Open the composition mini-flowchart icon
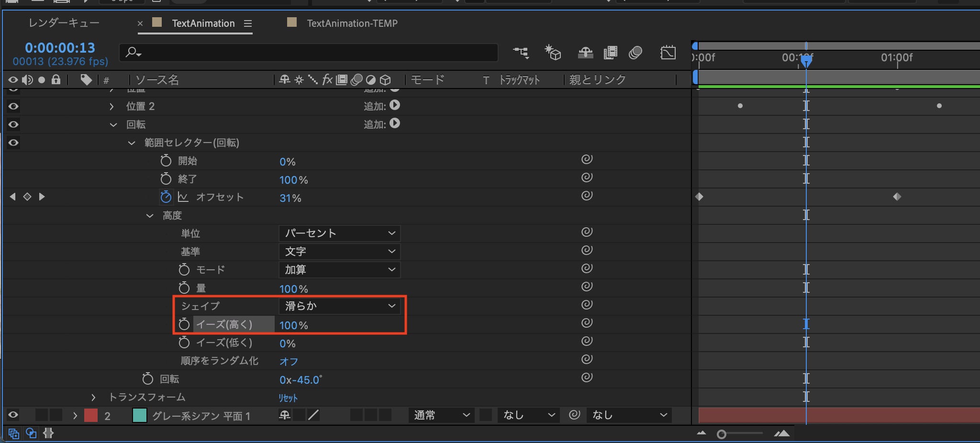Screen dimensions: 980x443 point(521,52)
